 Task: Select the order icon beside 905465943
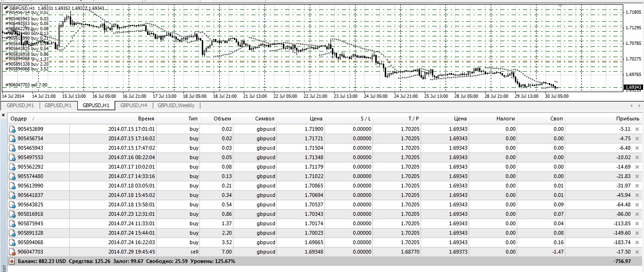tap(13, 148)
